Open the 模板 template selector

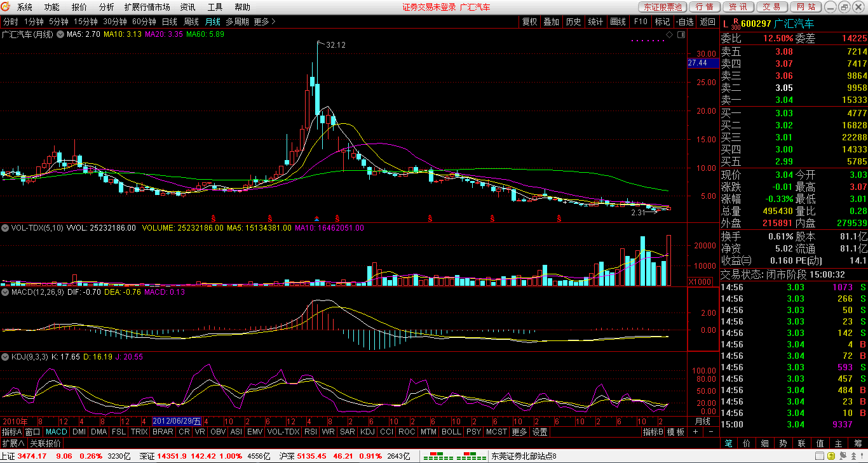[675, 432]
